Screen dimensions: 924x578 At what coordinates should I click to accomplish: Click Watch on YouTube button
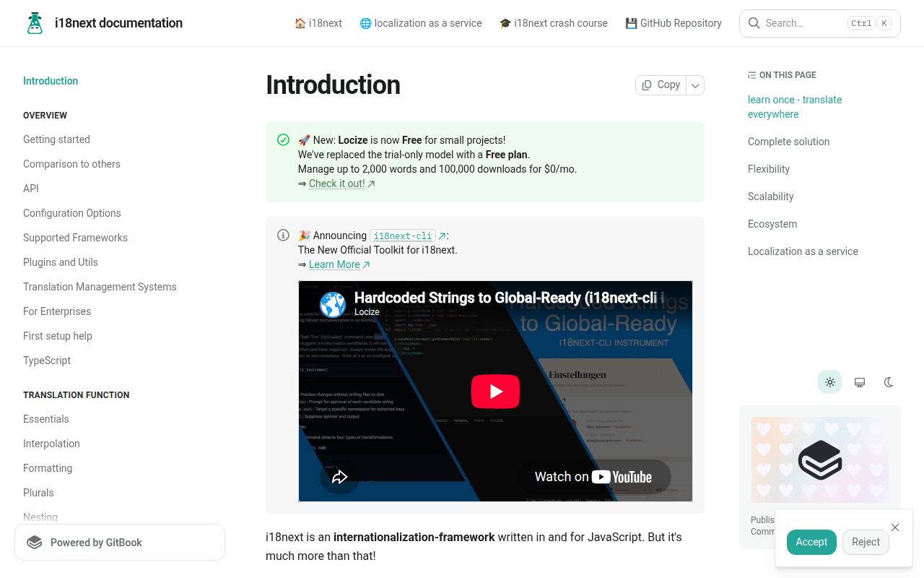(593, 477)
